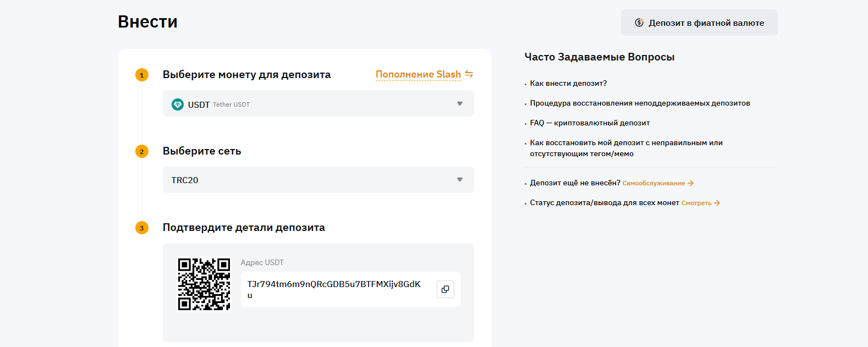Click step 3 numbered circle
This screenshot has height=347, width=868.
(142, 228)
